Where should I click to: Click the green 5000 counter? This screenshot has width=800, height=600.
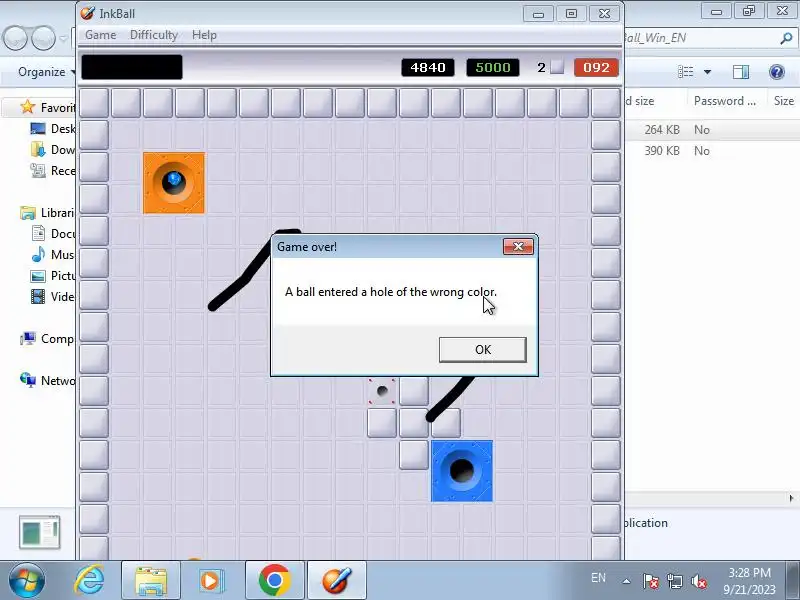[492, 67]
